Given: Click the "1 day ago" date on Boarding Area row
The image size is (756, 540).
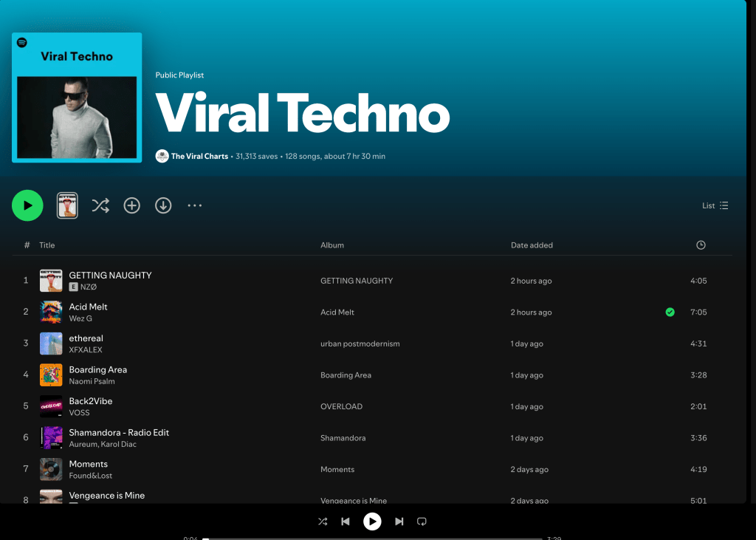Looking at the screenshot, I should tap(526, 375).
